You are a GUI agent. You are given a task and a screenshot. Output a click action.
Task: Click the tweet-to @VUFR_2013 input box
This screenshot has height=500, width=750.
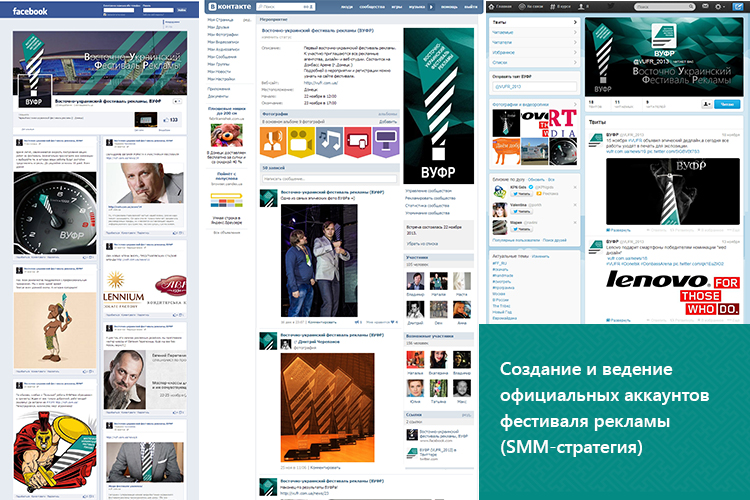(534, 87)
